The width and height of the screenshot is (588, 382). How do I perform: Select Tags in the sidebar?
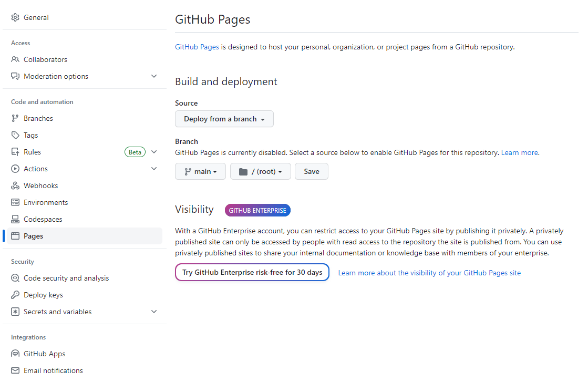coord(85,135)
